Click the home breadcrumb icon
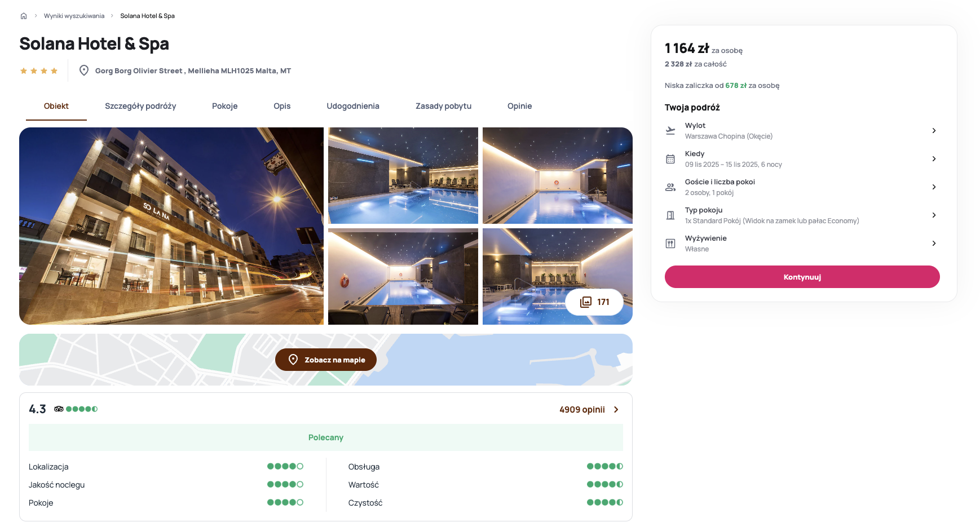Image resolution: width=980 pixels, height=531 pixels. [24, 16]
